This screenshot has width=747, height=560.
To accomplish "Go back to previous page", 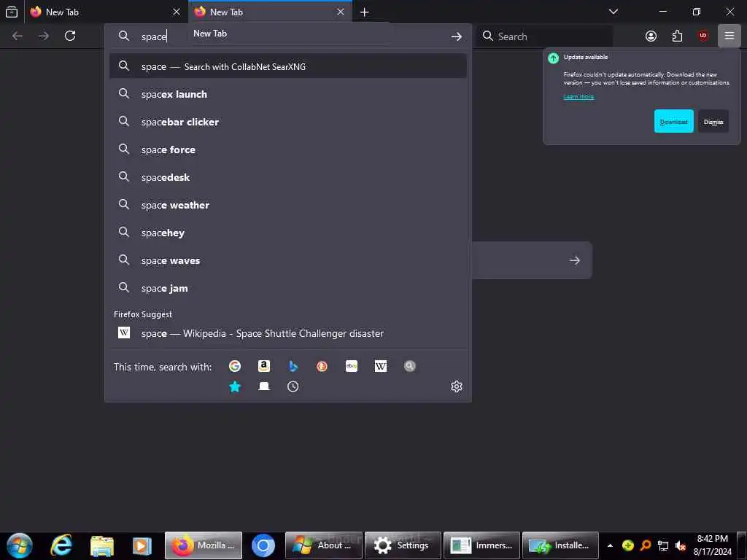I will click(x=18, y=36).
